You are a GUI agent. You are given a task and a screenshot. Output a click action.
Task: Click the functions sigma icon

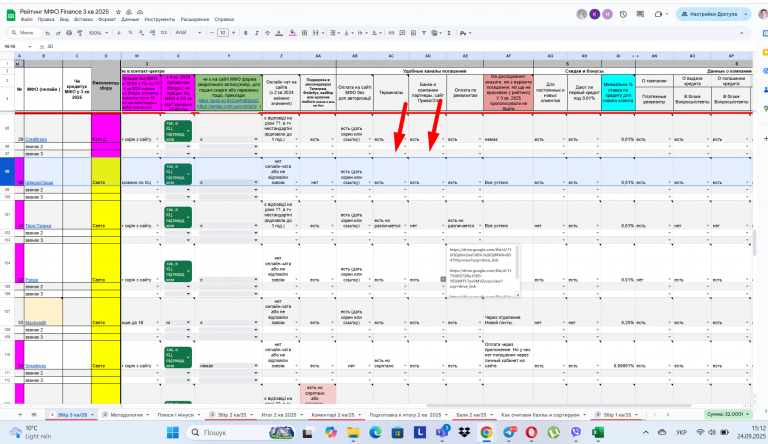pyautogui.click(x=449, y=33)
